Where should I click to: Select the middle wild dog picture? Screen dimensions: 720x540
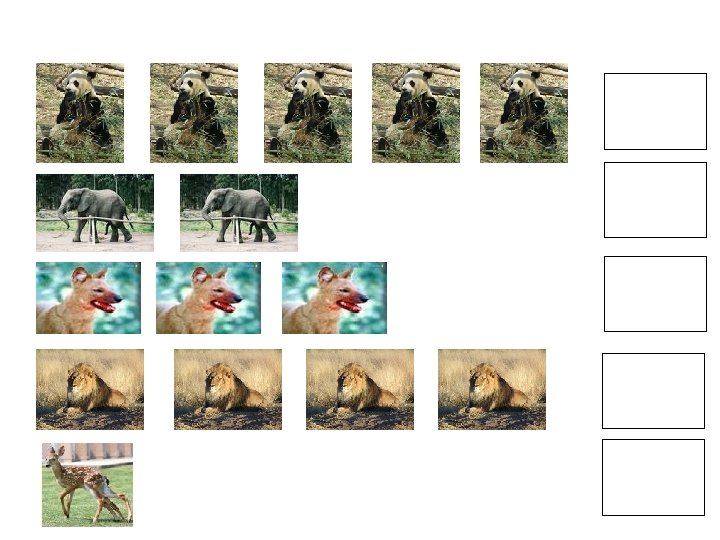click(x=208, y=298)
